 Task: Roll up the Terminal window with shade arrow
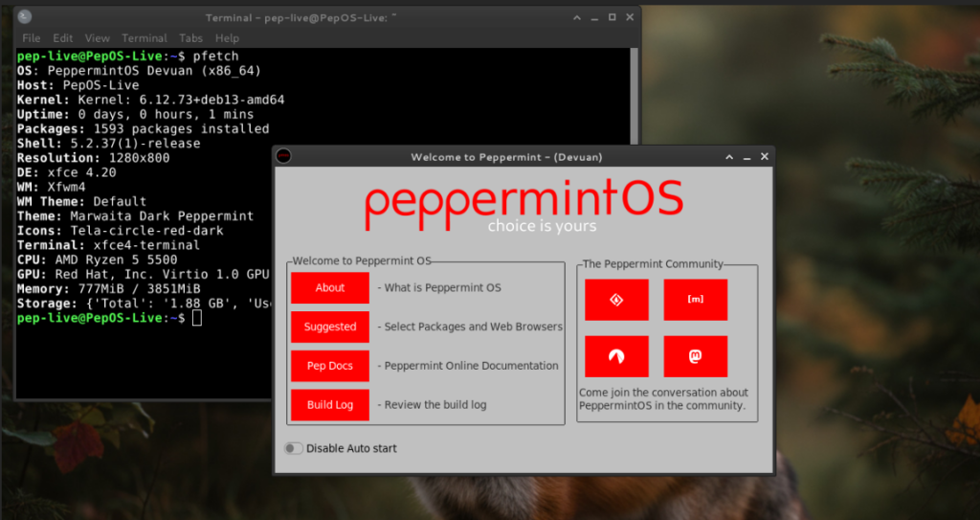pos(577,17)
